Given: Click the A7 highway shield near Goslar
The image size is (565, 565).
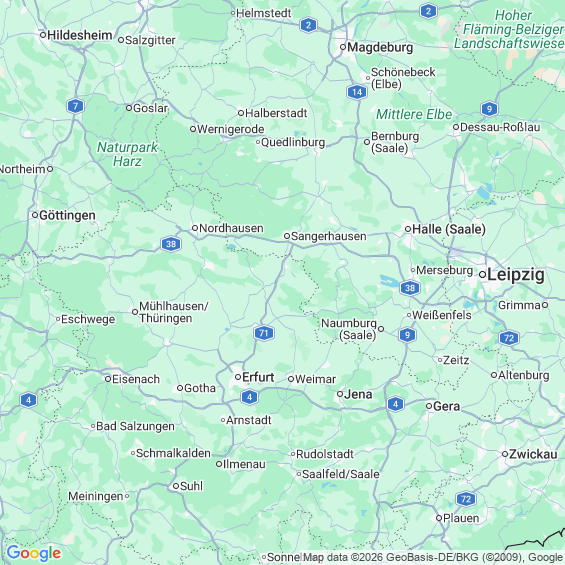Looking at the screenshot, I should [75, 106].
